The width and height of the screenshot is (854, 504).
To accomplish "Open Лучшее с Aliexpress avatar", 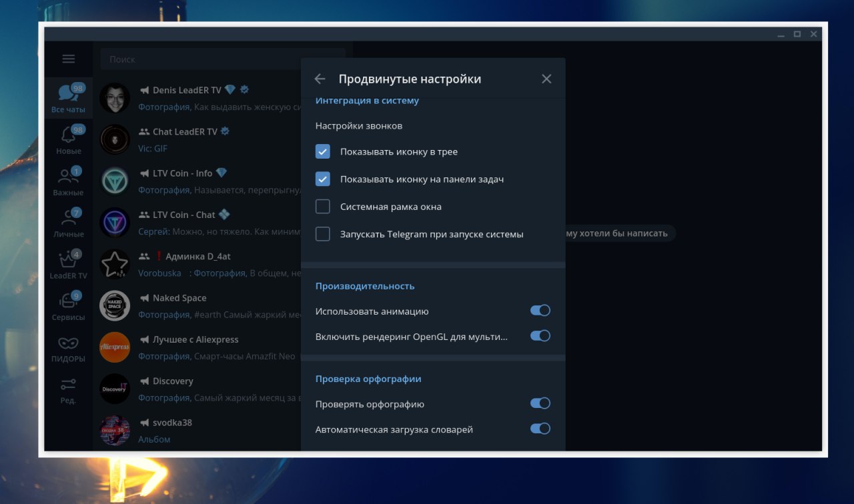I will pyautogui.click(x=115, y=347).
